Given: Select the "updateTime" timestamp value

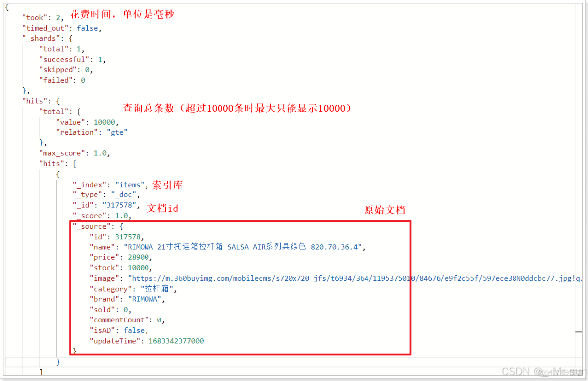Looking at the screenshot, I should coord(176,341).
